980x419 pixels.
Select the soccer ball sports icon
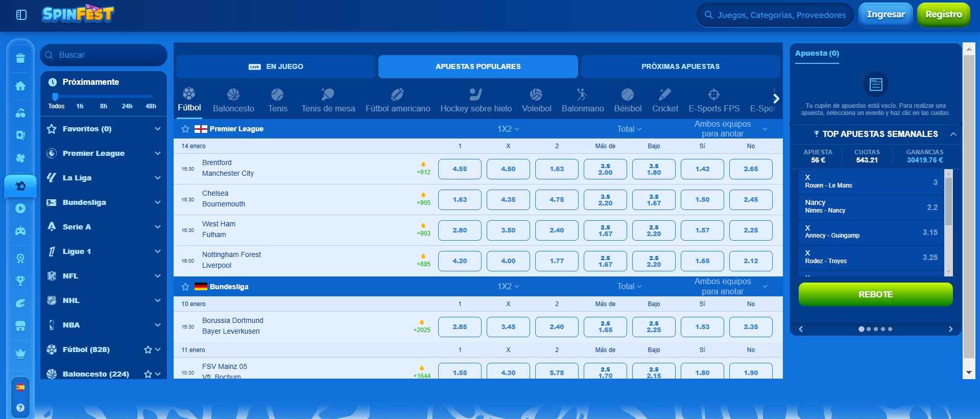click(20, 186)
